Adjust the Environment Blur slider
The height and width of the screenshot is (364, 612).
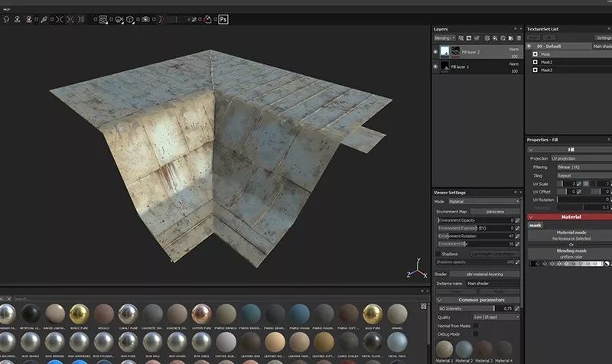click(475, 244)
